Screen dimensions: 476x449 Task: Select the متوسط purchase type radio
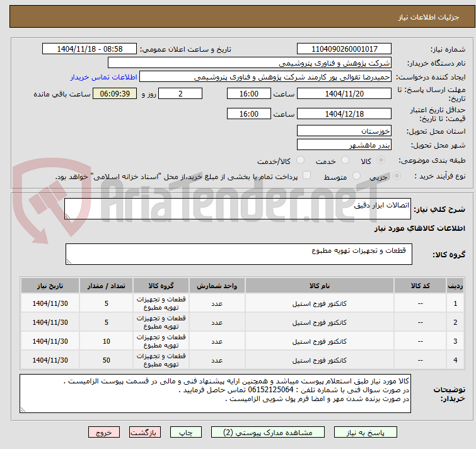356,176
